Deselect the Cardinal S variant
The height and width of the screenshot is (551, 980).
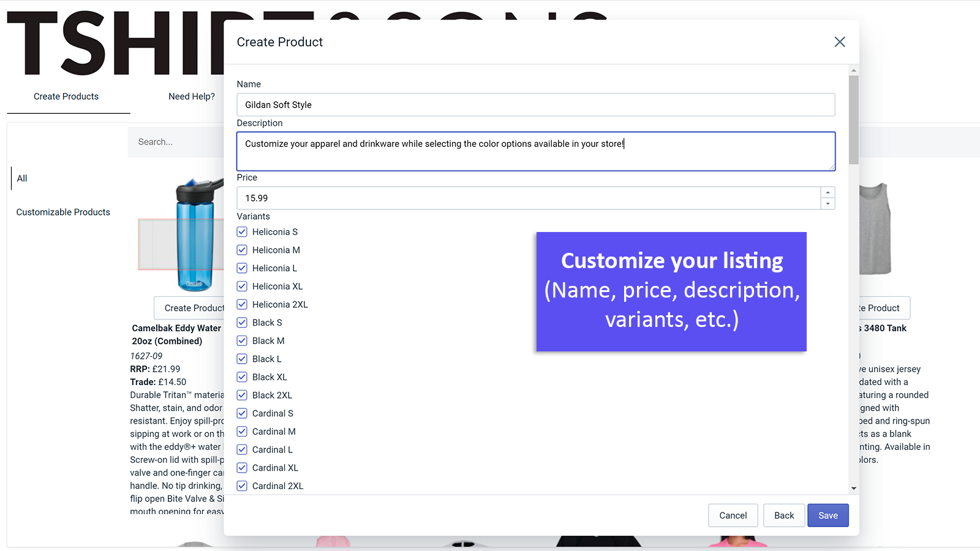click(242, 413)
